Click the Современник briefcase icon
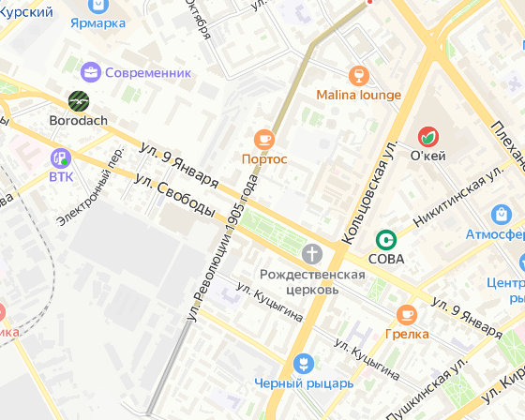This screenshot has height=420, width=525. coord(91,72)
